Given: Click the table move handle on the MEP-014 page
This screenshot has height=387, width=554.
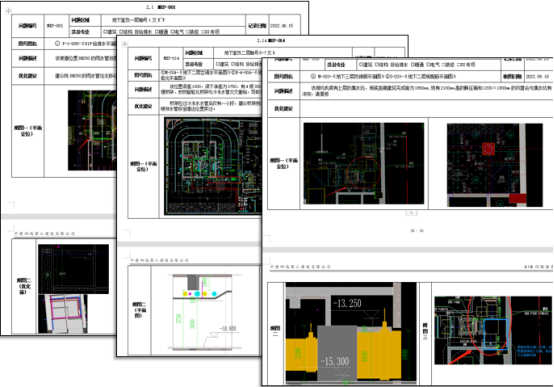Looking at the screenshot, I should point(124,44).
